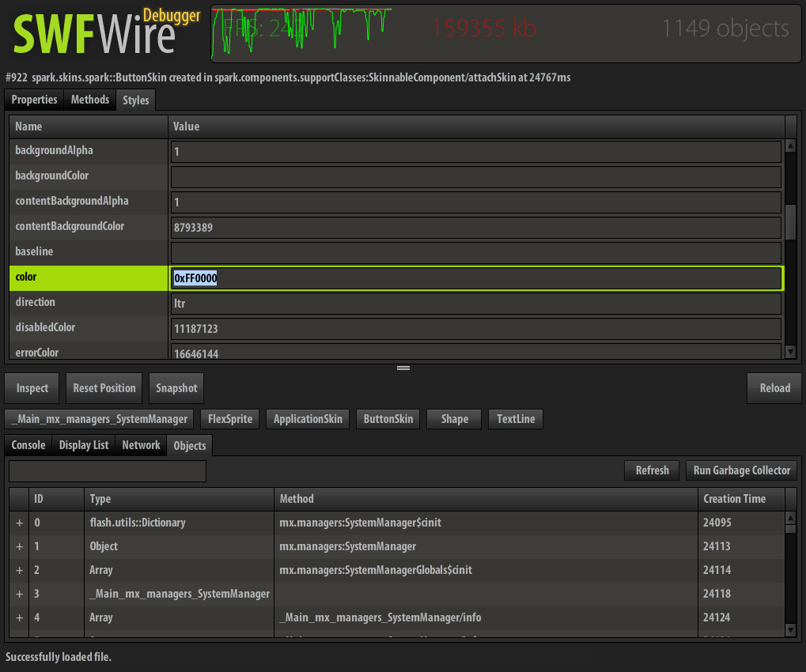Sort styles by the Name column header
The height and width of the screenshot is (672, 806).
point(89,127)
